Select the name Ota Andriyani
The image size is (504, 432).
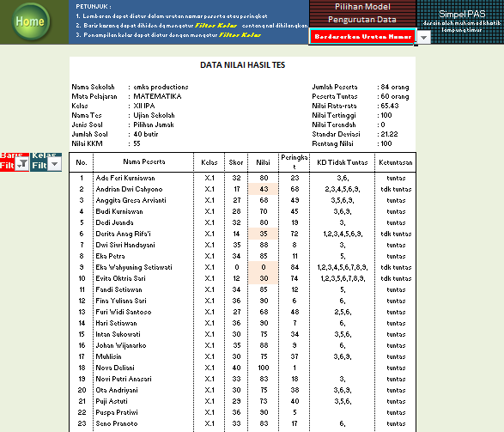click(x=117, y=390)
